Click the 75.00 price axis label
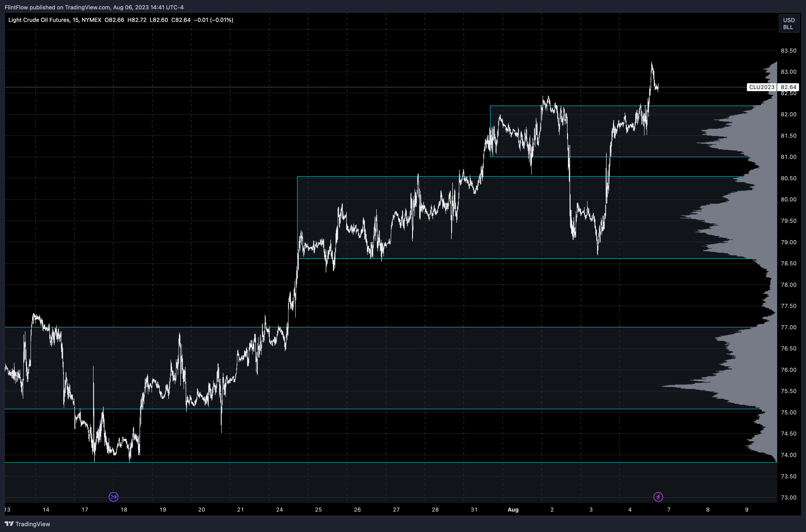The width and height of the screenshot is (806, 532). point(788,412)
